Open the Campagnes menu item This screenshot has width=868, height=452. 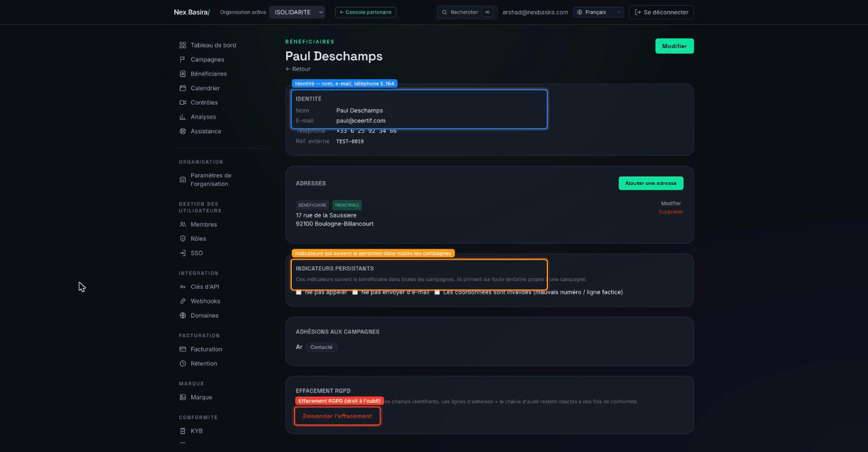click(x=208, y=59)
